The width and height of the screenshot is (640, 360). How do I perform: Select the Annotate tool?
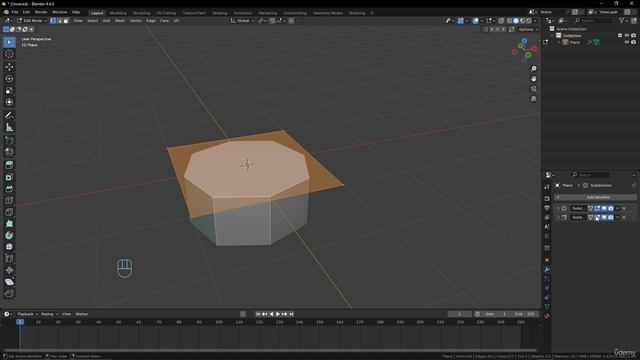click(x=9, y=116)
